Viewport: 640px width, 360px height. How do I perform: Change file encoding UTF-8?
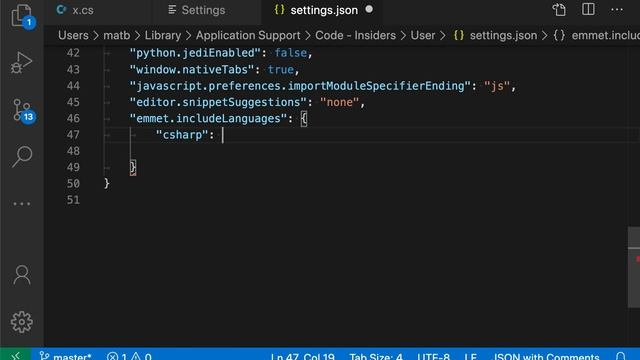pos(433,356)
